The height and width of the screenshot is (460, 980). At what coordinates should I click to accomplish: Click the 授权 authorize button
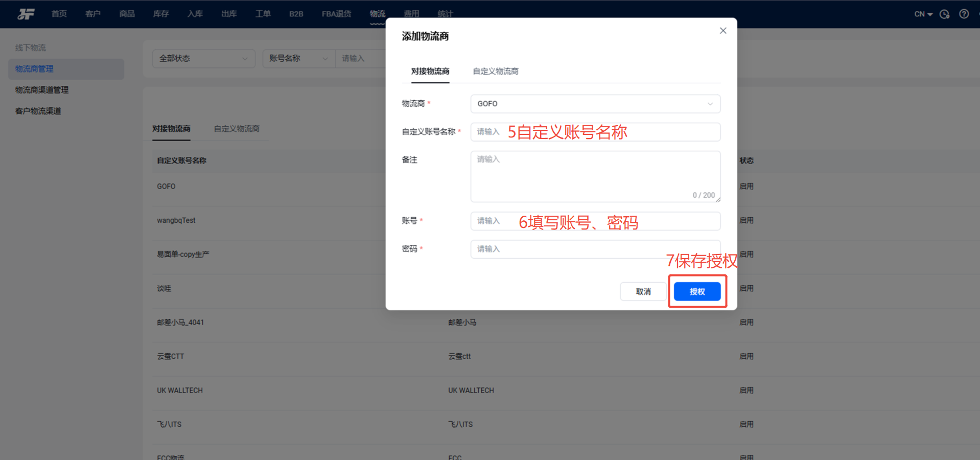pos(697,291)
